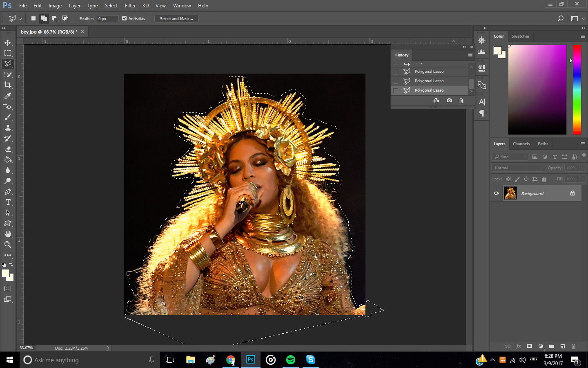Hide the Background layer visibility eye

[x=496, y=193]
